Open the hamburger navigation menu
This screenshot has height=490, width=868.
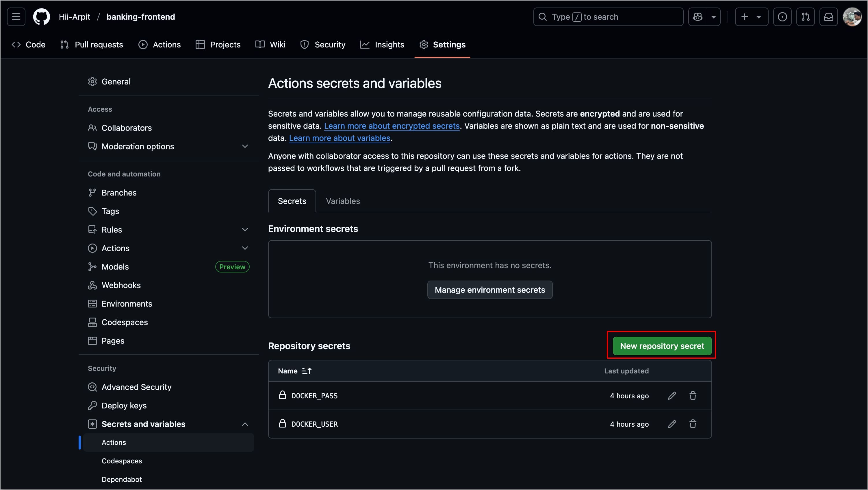[16, 16]
